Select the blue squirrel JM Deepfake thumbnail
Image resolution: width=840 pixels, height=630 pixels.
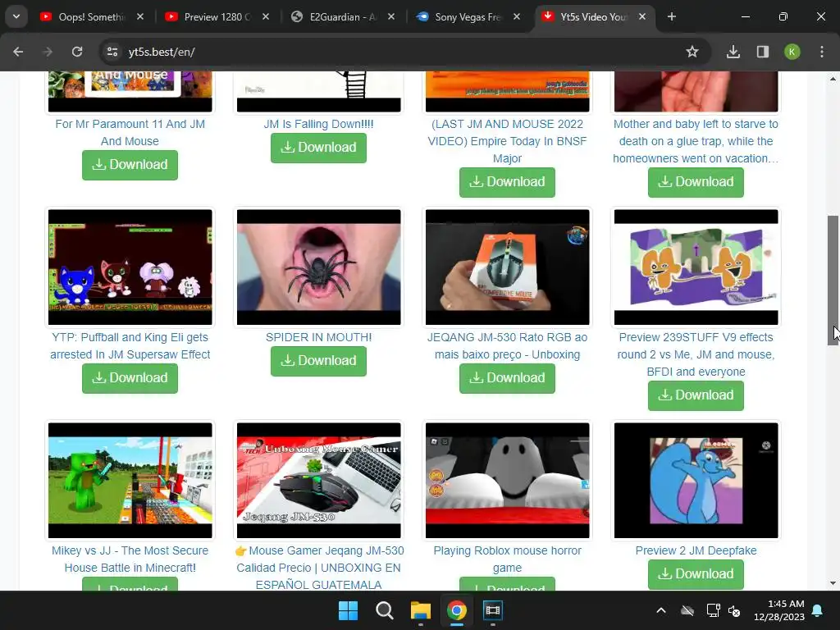(x=696, y=480)
